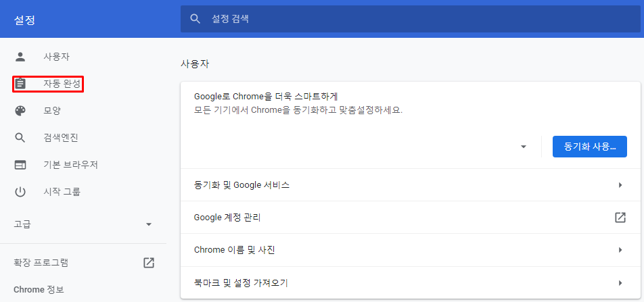This screenshot has width=644, height=302.
Task: Select 검색엔진 in the sidebar
Action: (x=61, y=138)
